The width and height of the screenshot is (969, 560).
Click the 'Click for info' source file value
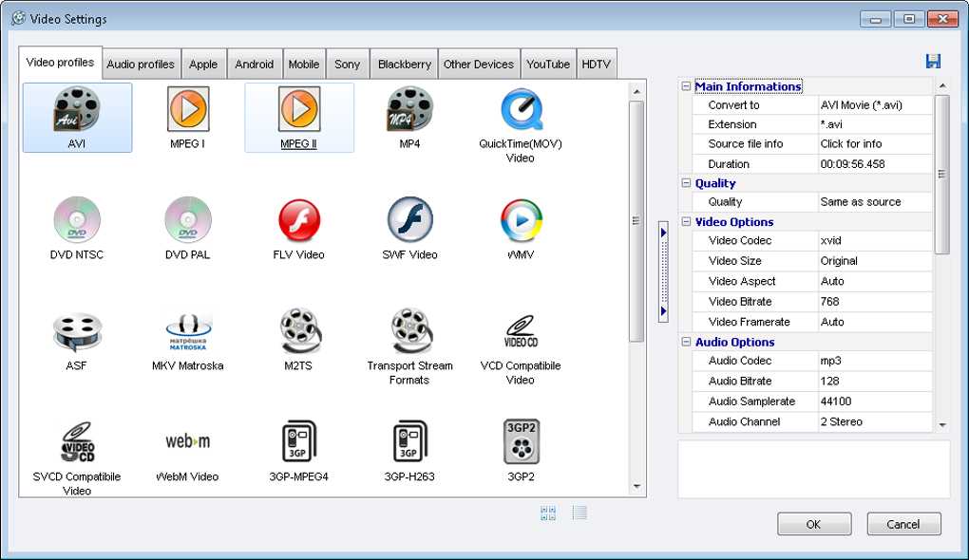pyautogui.click(x=875, y=144)
